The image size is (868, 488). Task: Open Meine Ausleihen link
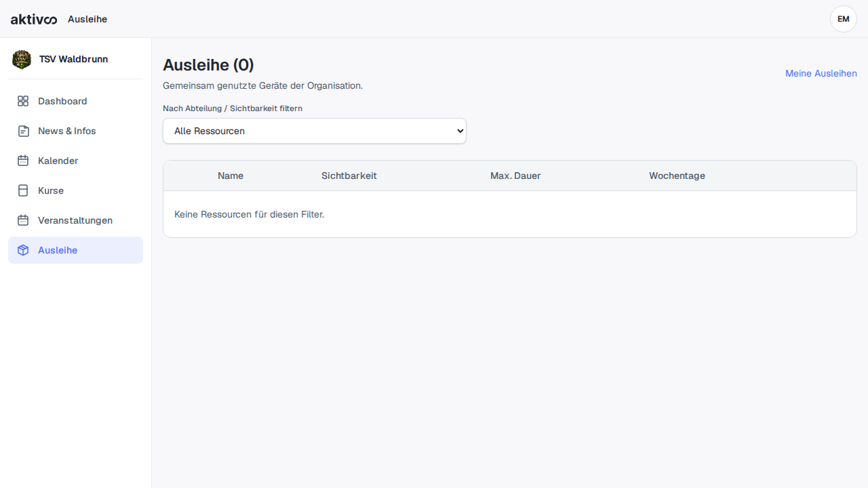pos(821,73)
